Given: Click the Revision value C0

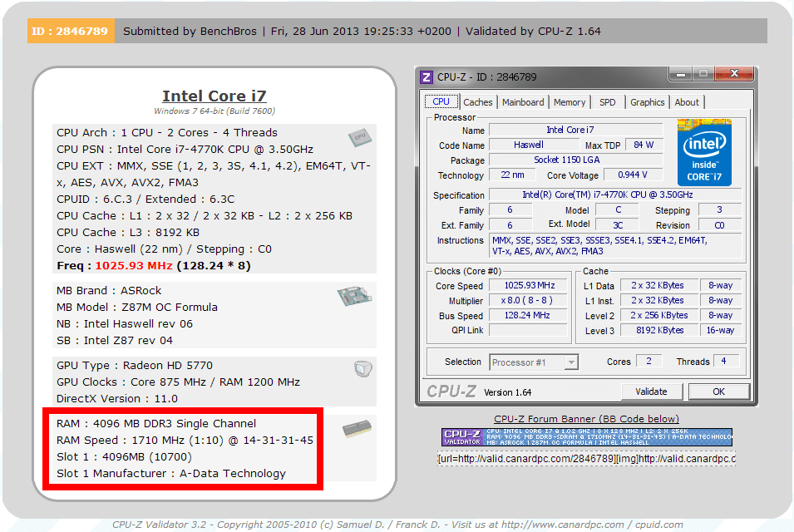Looking at the screenshot, I should tap(719, 225).
